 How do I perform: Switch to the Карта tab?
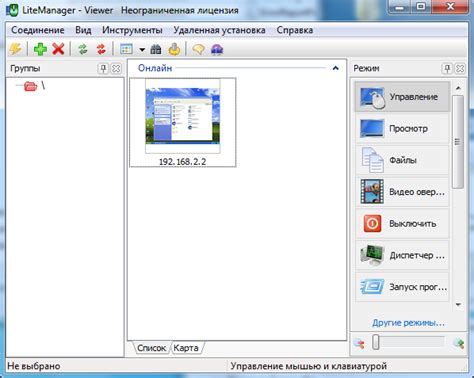pos(186,348)
